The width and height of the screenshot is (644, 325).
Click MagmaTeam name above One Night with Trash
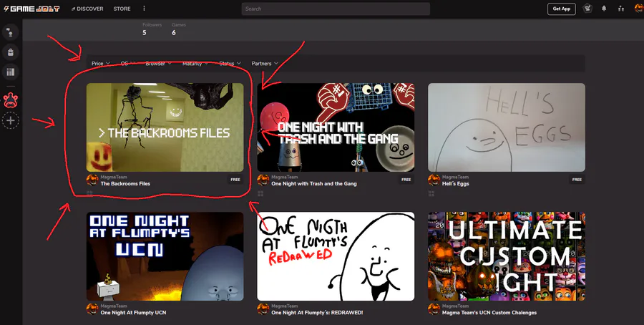[x=285, y=177]
